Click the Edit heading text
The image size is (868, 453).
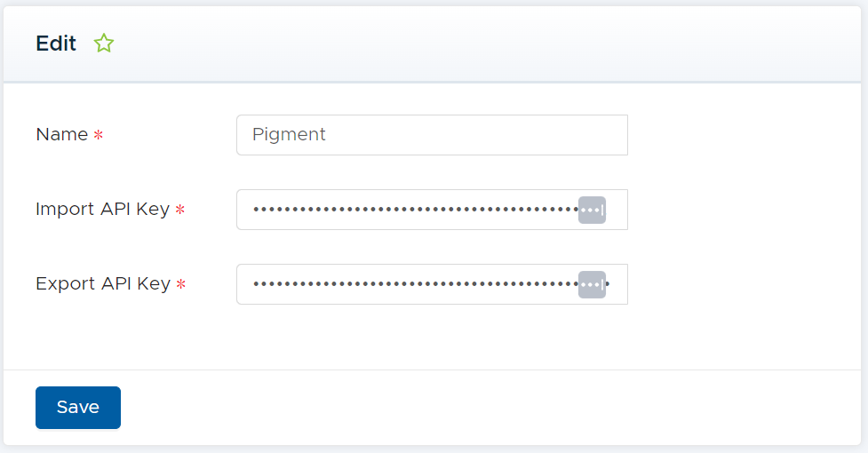[x=56, y=44]
